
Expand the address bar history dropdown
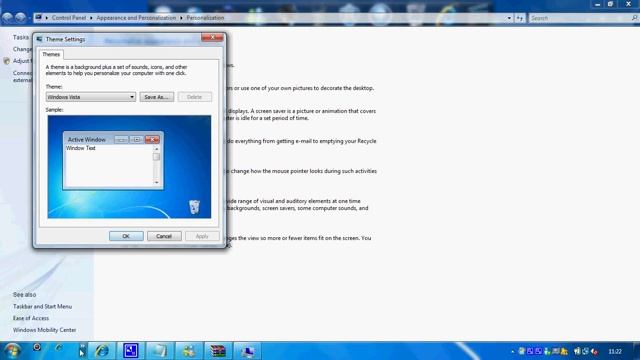click(x=509, y=18)
